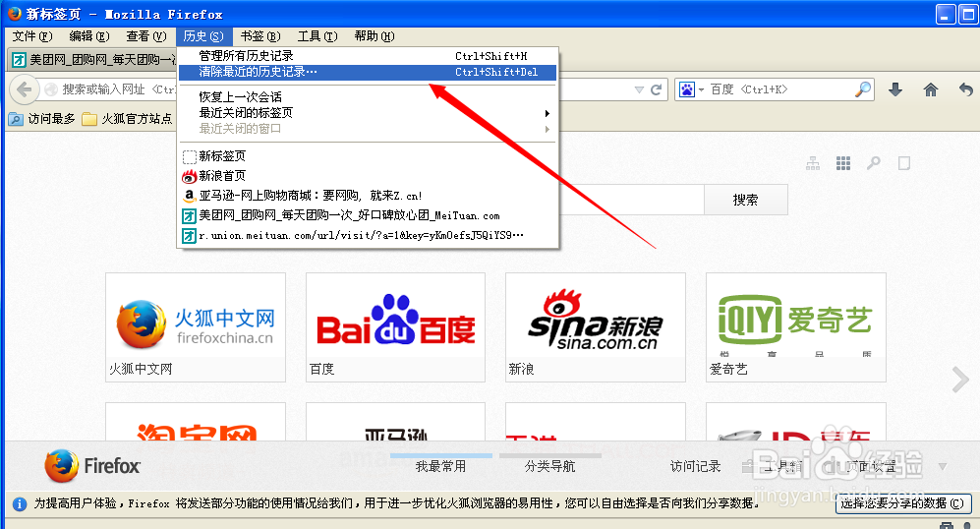Screen dimensions: 980x529
Task: Click the info icon in notification bar
Action: pyautogui.click(x=20, y=504)
